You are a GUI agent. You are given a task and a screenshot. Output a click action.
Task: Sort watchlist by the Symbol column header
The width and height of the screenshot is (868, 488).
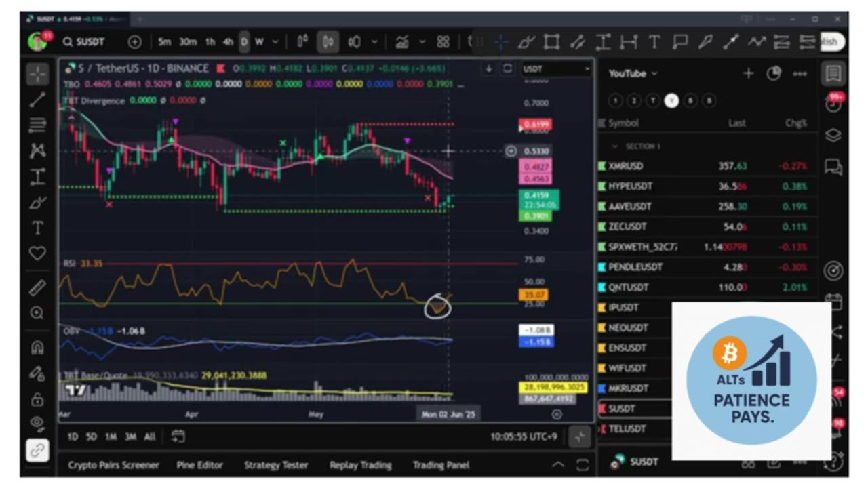click(624, 123)
